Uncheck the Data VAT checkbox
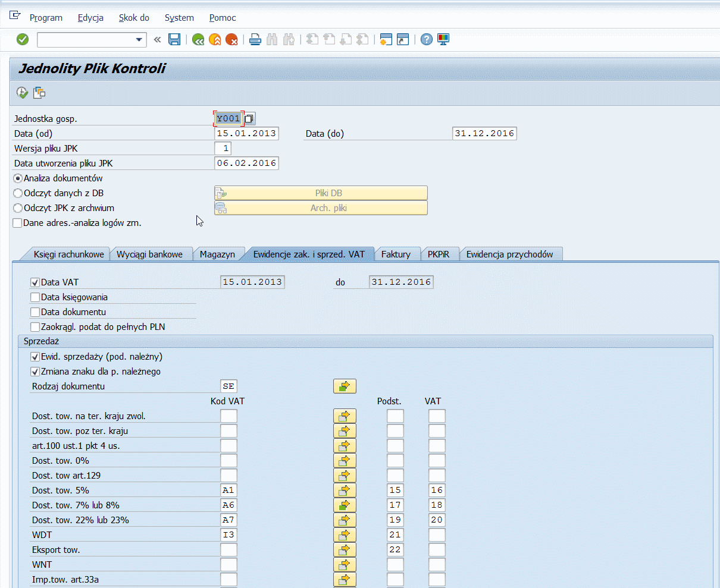This screenshot has height=588, width=720. coord(35,282)
